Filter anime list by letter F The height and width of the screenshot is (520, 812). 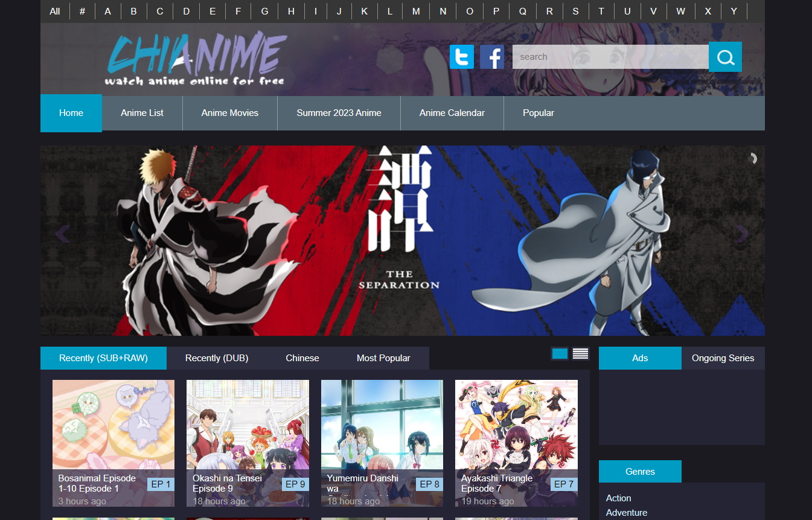(238, 11)
